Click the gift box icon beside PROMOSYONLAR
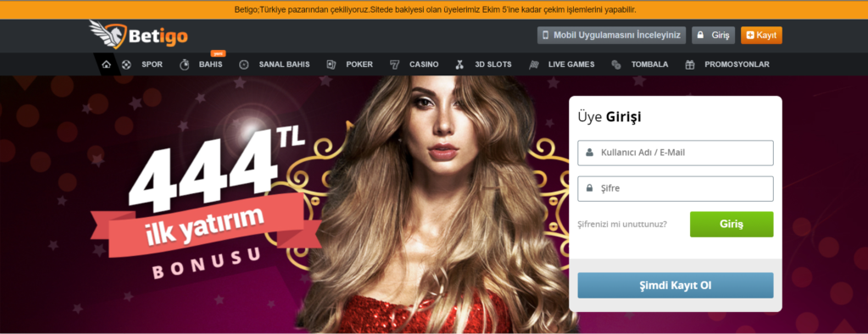Viewport: 868px width, 334px height. pyautogui.click(x=690, y=64)
